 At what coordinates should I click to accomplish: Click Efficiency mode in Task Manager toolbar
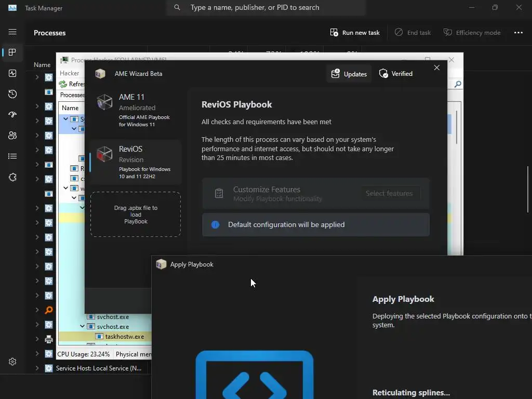(x=472, y=33)
